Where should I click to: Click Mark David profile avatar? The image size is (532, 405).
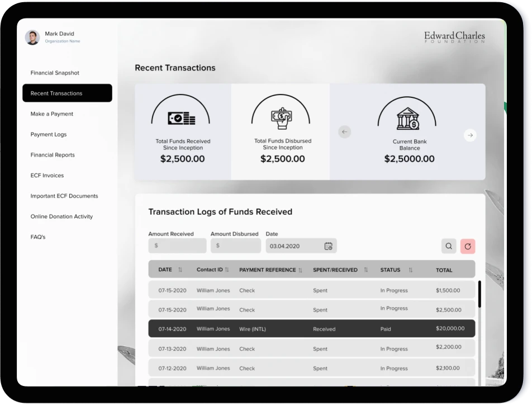coord(32,37)
